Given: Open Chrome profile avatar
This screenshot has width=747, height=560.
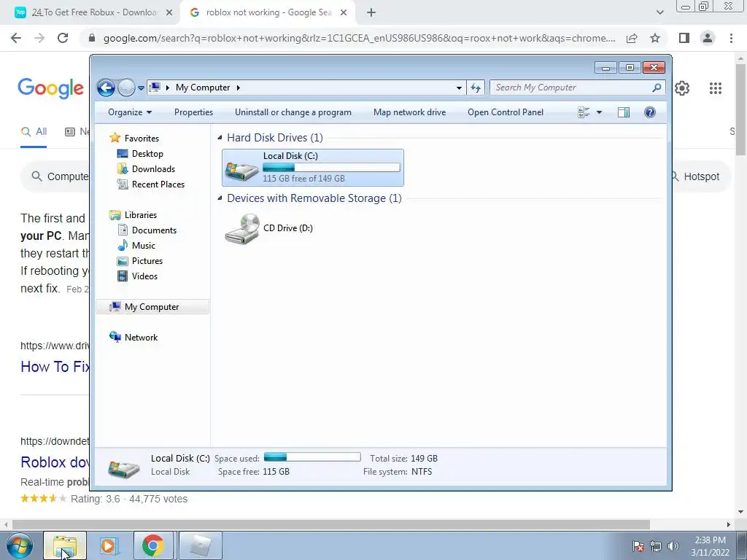Looking at the screenshot, I should (708, 38).
